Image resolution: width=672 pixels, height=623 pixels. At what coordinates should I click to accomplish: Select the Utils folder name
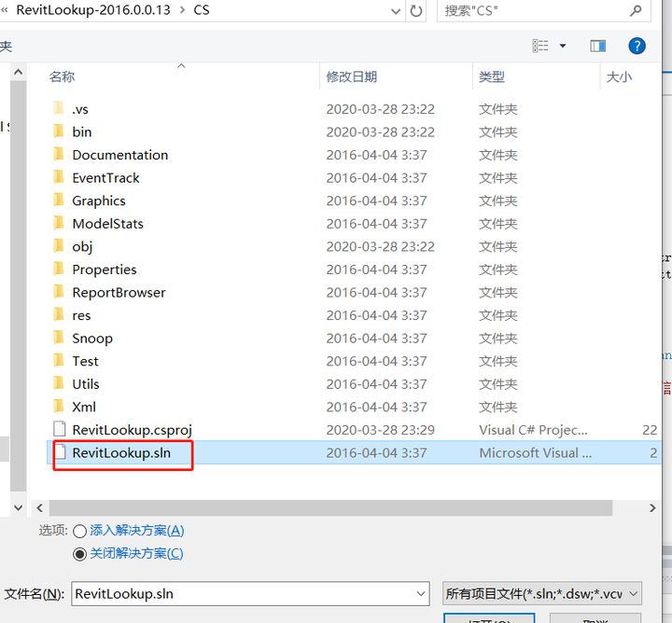point(86,384)
